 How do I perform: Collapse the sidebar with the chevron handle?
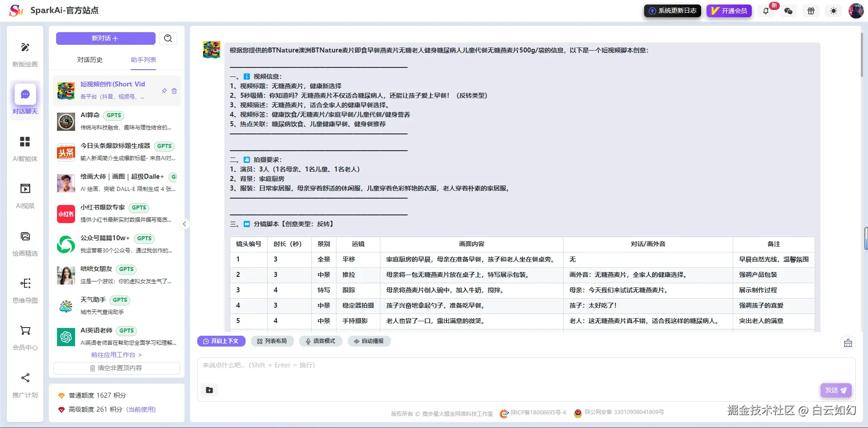(x=185, y=224)
